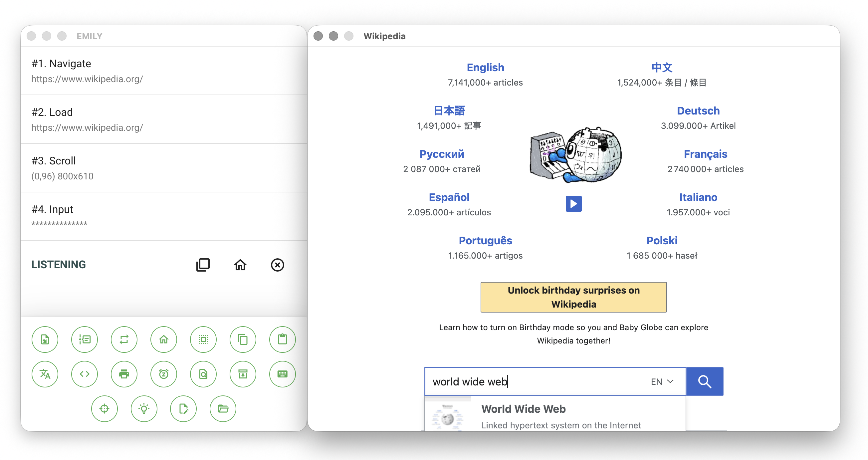Click the green snooze alarm icon
Viewport: 868px width, 460px height.
tap(164, 374)
